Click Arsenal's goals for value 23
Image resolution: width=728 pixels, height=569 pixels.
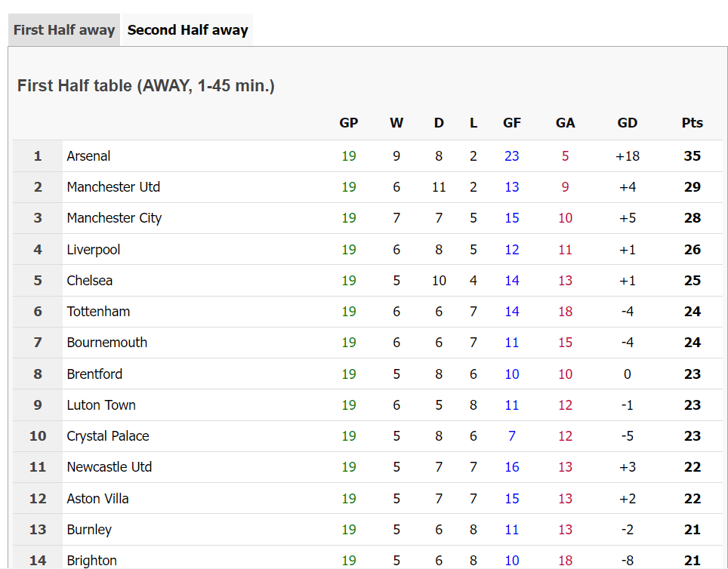512,156
